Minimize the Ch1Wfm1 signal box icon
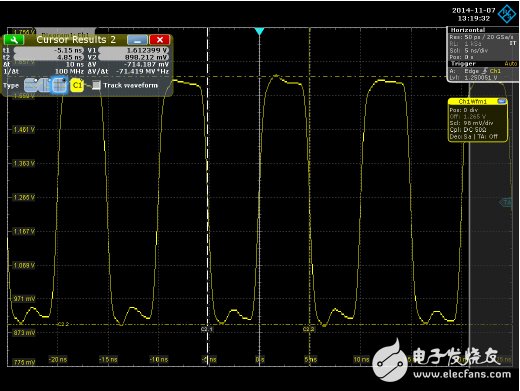This screenshot has height=391, width=520. (x=501, y=101)
